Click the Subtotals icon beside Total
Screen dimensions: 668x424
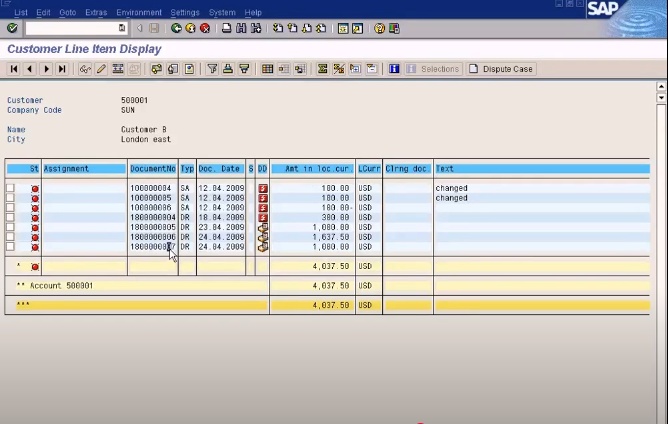(339, 69)
